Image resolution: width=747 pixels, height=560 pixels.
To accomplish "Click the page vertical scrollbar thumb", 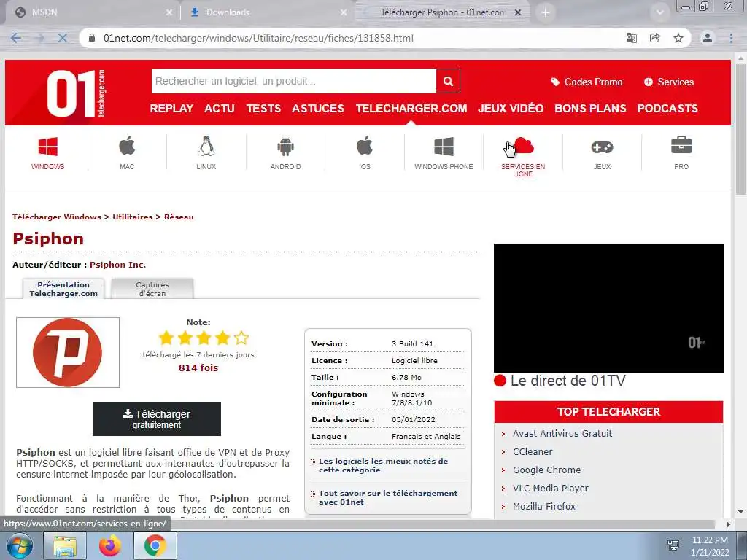I will [740, 128].
